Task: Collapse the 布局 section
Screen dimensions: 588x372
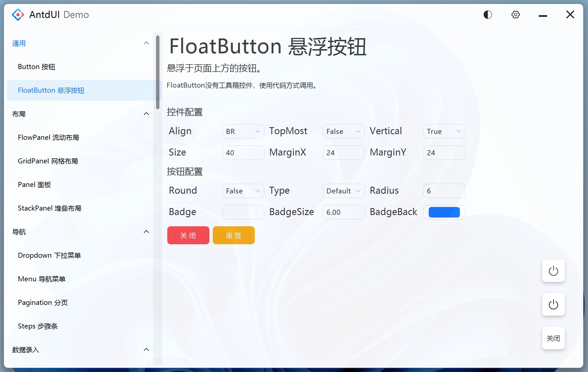Action: pyautogui.click(x=146, y=113)
